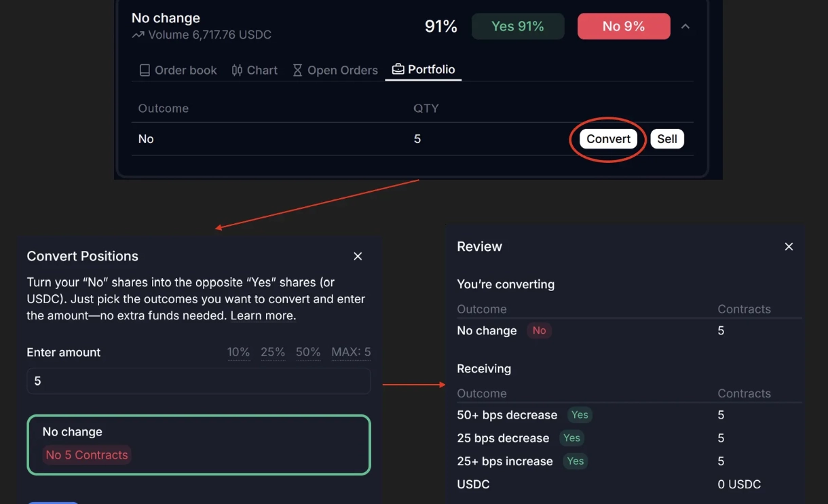The image size is (828, 504).
Task: Click the candlestick Chart icon
Action: [x=237, y=70]
